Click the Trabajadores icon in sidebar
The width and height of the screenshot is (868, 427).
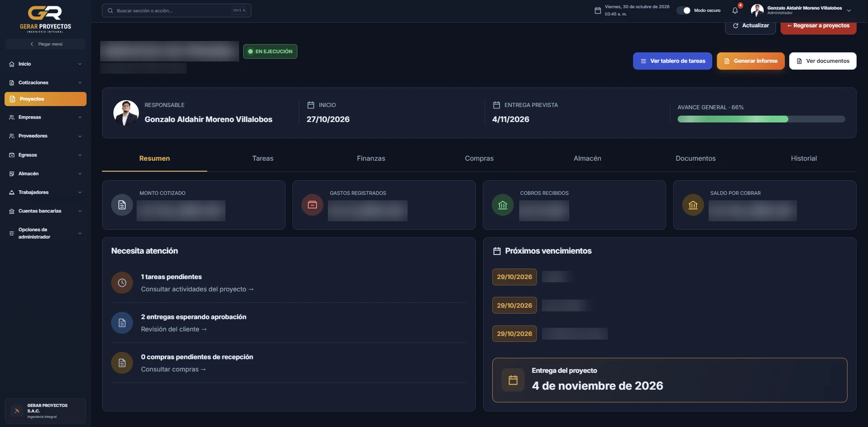[x=12, y=193]
